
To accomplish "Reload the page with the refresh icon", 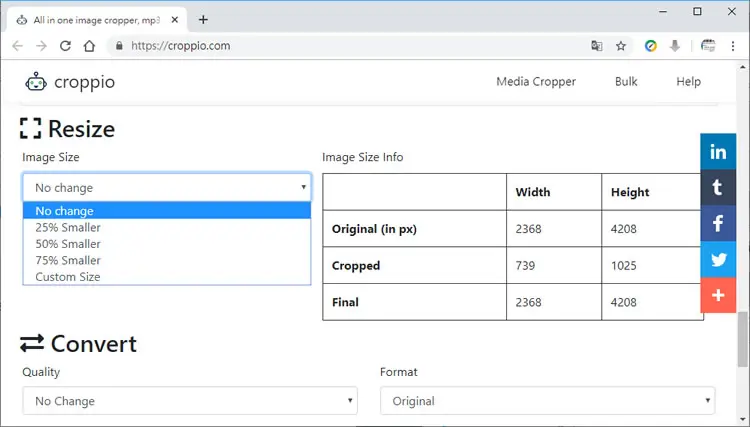I will point(65,46).
